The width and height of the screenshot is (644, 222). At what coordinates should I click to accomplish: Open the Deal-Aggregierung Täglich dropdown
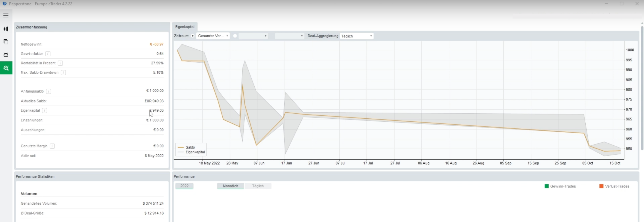click(x=357, y=36)
